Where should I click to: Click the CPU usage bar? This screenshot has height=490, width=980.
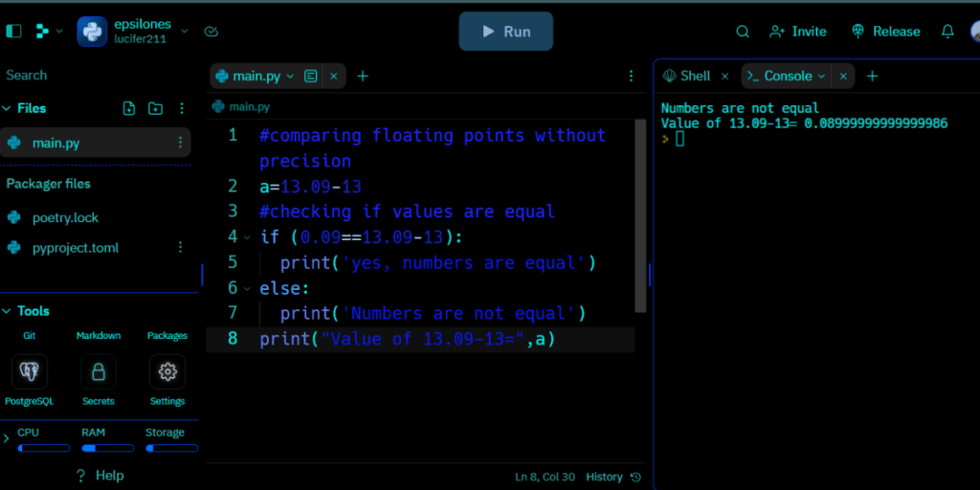click(44, 448)
